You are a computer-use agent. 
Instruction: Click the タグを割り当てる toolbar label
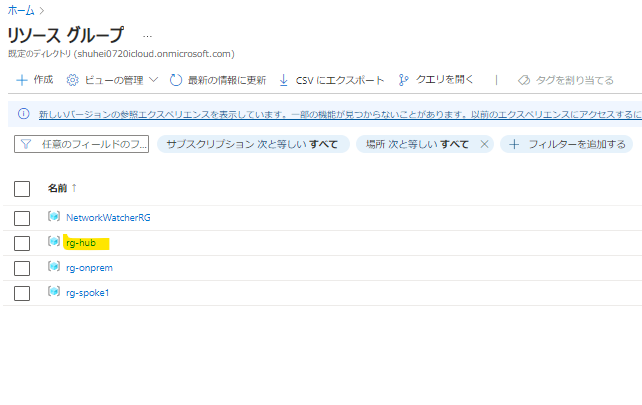tap(574, 80)
